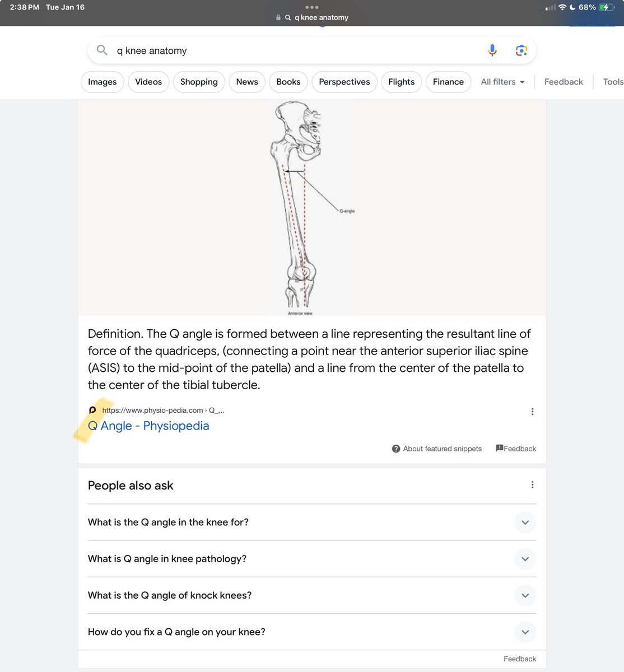Open the Q-angle leg anatomy diagram

(312, 208)
